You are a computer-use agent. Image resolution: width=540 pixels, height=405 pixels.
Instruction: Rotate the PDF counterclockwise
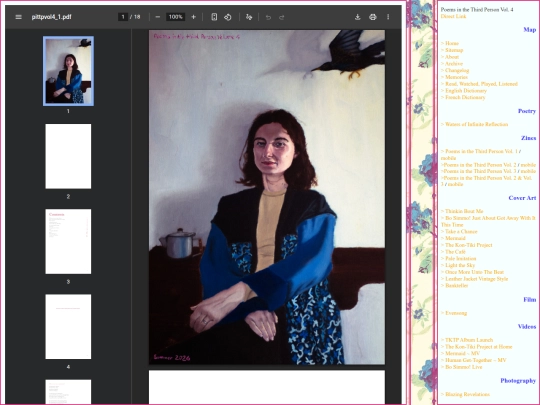point(228,17)
